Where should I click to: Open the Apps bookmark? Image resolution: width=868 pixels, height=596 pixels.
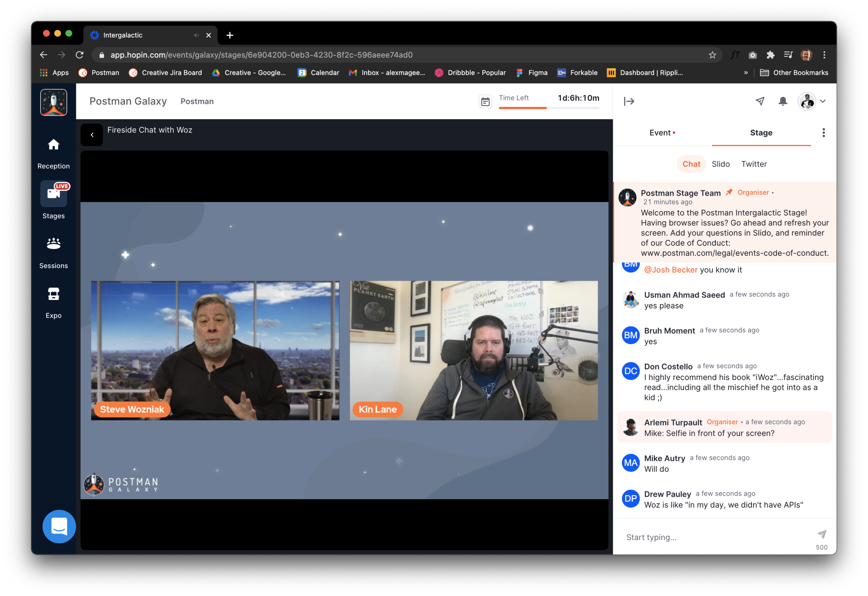[54, 73]
